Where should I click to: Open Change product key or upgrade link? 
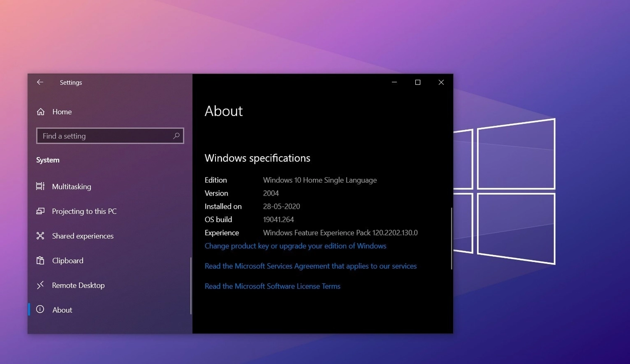pyautogui.click(x=295, y=246)
